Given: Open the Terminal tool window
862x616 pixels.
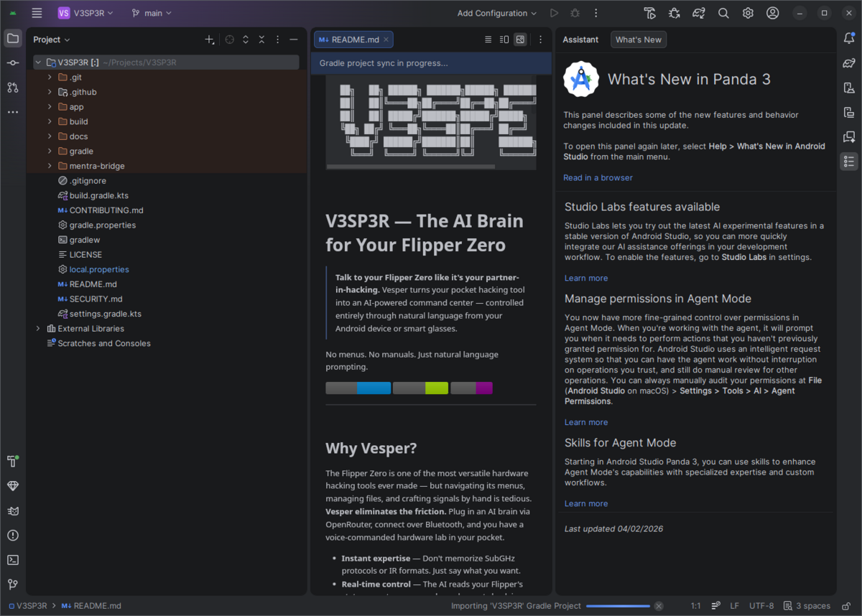Looking at the screenshot, I should [13, 559].
